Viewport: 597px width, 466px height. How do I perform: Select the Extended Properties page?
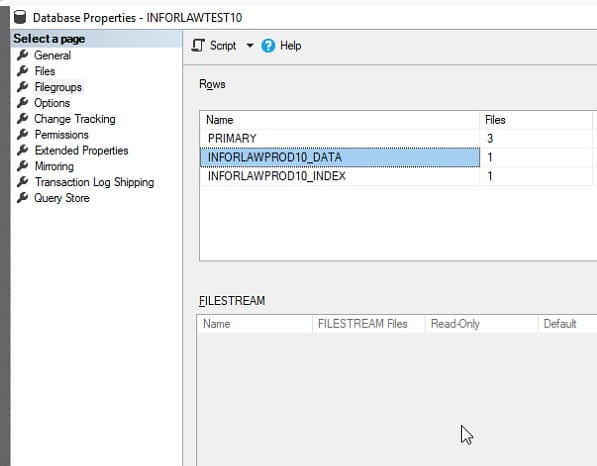pyautogui.click(x=81, y=150)
